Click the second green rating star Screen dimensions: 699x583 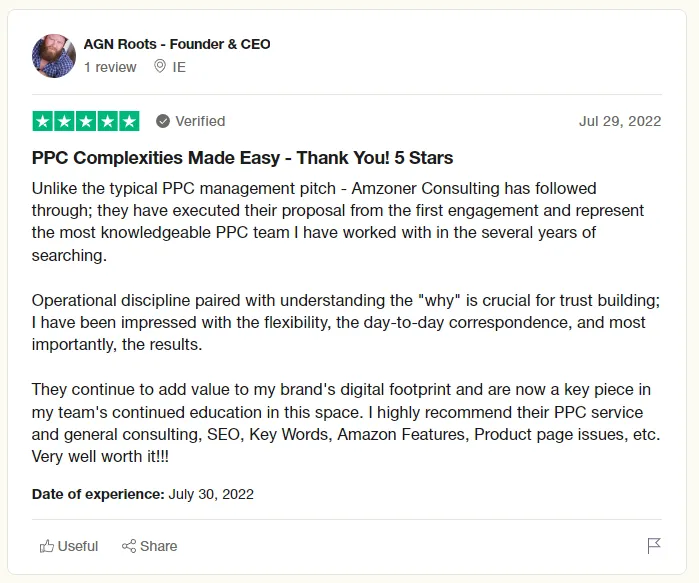click(65, 121)
